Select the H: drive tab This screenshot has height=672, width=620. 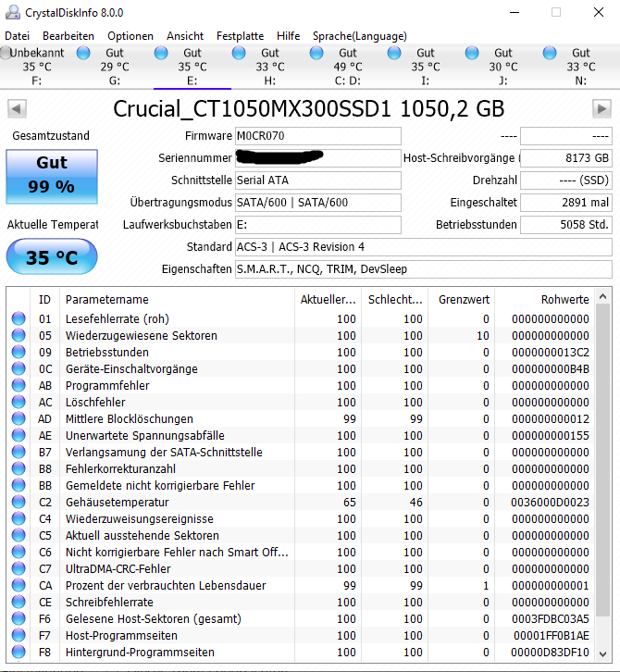point(270,67)
